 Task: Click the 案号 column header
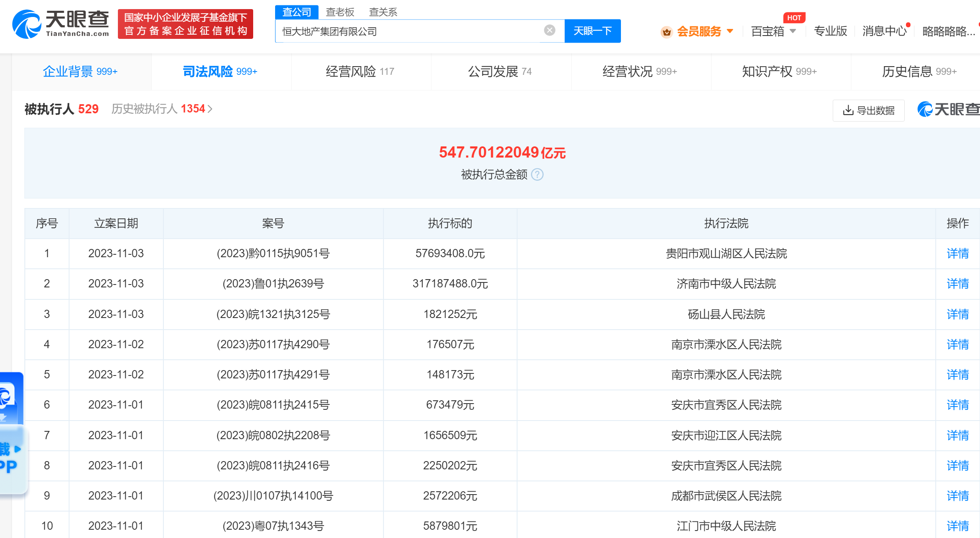pos(273,223)
